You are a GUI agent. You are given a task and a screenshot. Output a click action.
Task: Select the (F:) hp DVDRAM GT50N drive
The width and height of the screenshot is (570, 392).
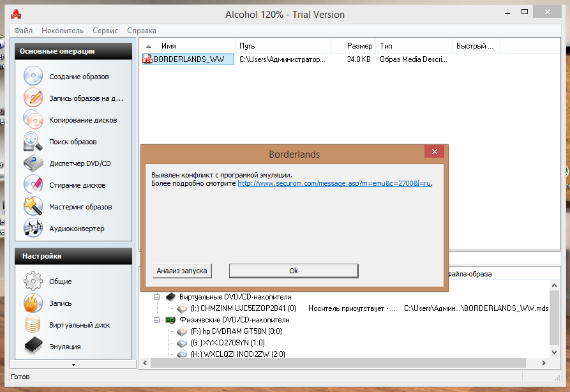coord(236,331)
